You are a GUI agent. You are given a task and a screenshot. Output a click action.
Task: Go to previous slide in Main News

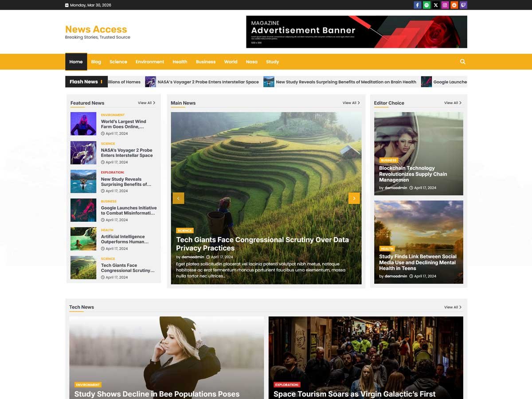[178, 198]
